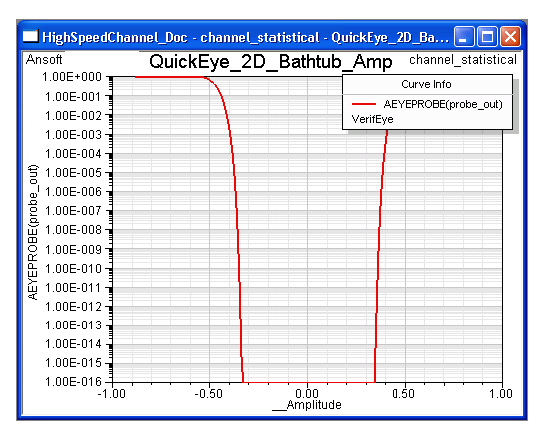The width and height of the screenshot is (544, 440).
Task: Click the window title bar text
Action: tap(246, 37)
